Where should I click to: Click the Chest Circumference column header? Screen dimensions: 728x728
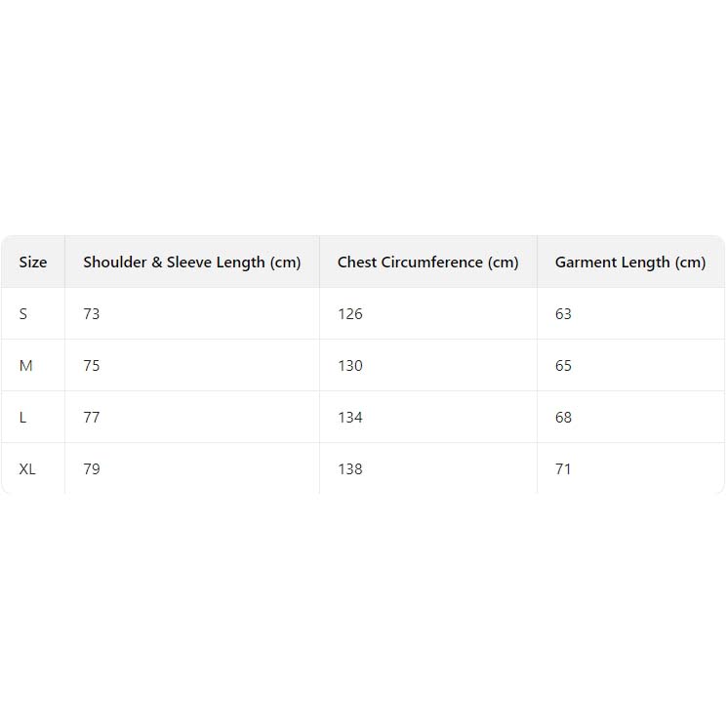[x=427, y=263]
